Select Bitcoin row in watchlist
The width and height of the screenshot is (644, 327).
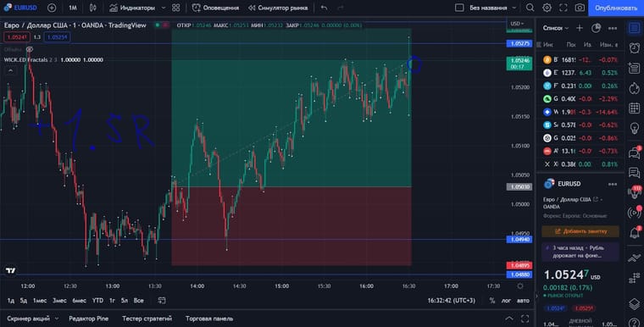(x=580, y=59)
